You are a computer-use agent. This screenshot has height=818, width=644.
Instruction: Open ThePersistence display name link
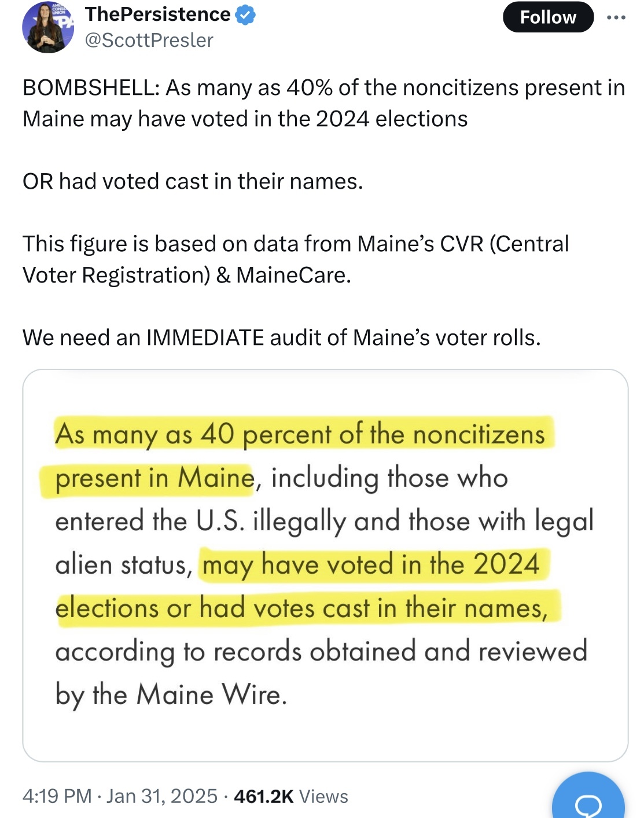157,14
